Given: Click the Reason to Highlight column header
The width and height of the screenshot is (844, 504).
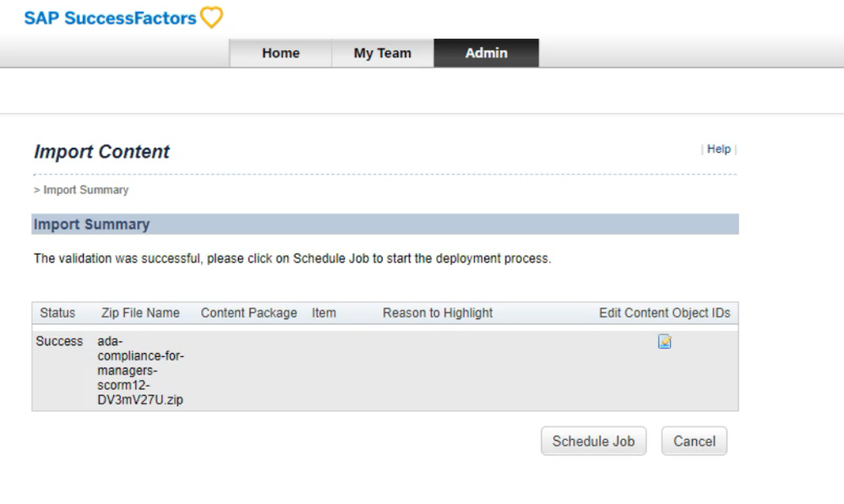Looking at the screenshot, I should pyautogui.click(x=438, y=313).
